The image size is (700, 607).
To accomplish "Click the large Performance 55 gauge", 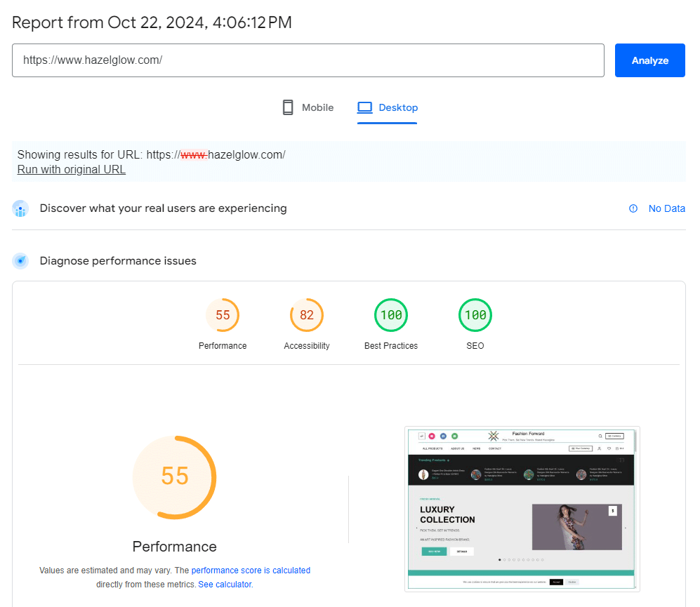I will pyautogui.click(x=175, y=477).
